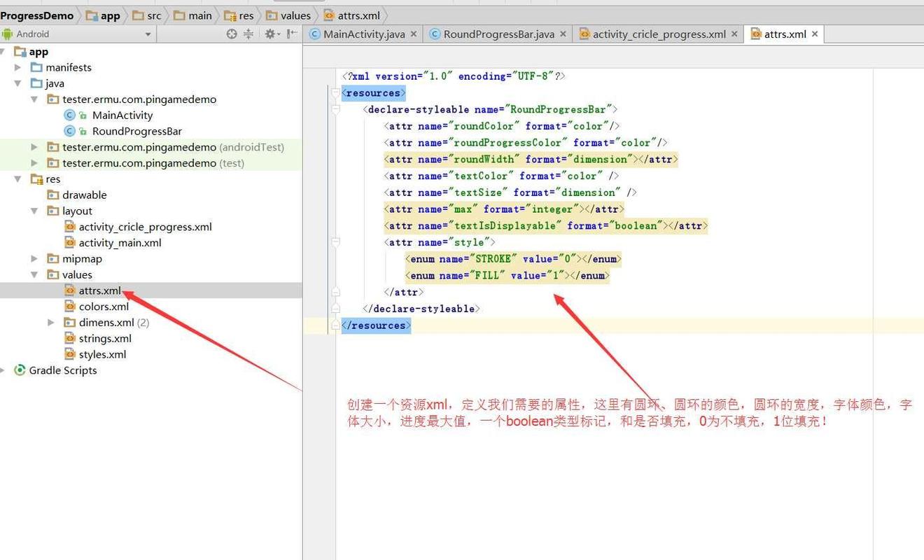Close the MainActivity.java tab
924x560 pixels.
[x=414, y=34]
